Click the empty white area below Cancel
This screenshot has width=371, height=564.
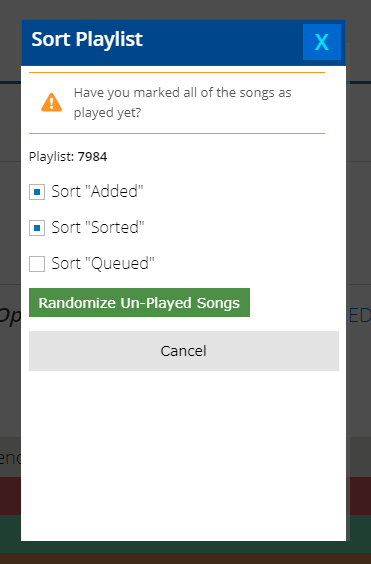point(184,455)
